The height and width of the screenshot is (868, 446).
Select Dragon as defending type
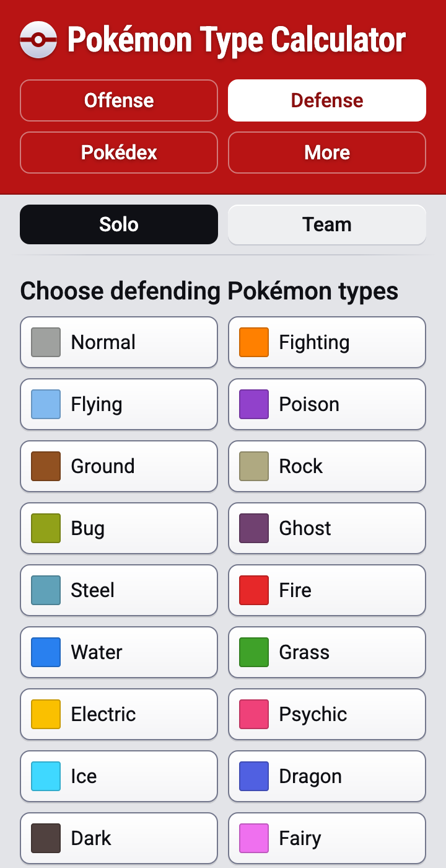tap(327, 776)
